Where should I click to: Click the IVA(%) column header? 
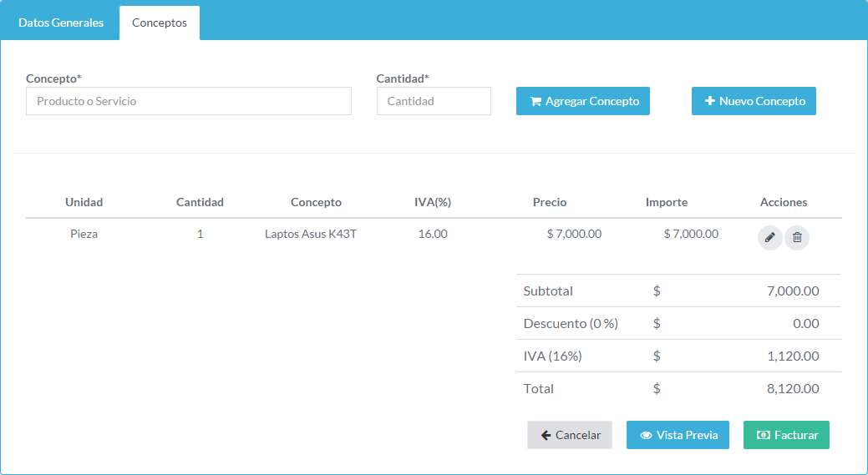click(433, 202)
